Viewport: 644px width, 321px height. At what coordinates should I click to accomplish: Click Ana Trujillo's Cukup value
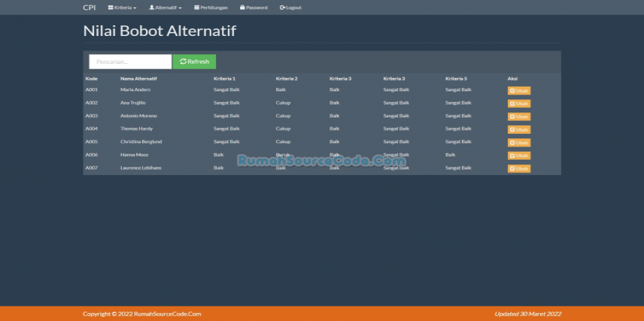(x=283, y=103)
